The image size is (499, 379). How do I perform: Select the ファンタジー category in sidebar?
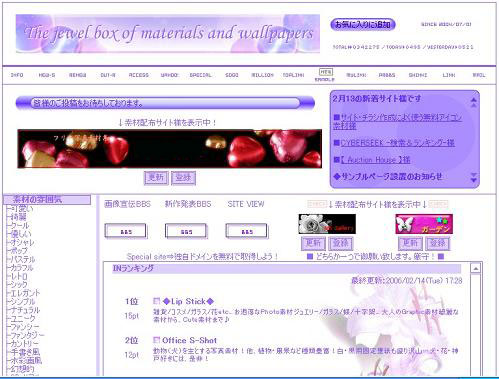point(27,335)
